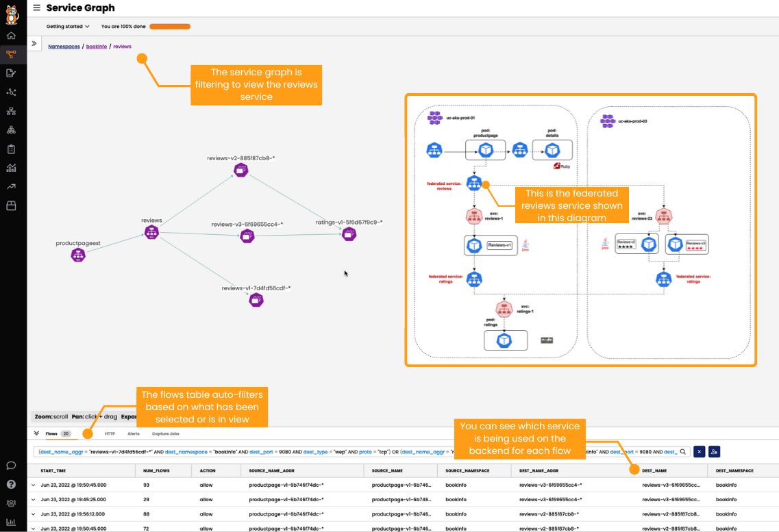Open the Getting started dropdown
The image size is (779, 532).
point(66,26)
